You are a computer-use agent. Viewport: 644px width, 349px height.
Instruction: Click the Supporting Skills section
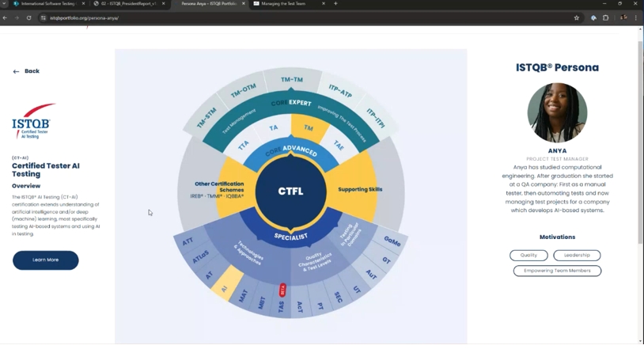click(360, 189)
